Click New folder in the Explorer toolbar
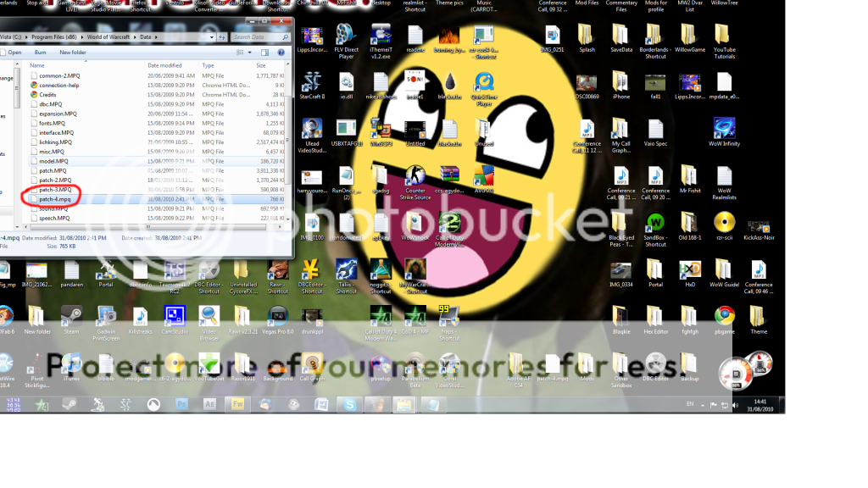 point(73,53)
